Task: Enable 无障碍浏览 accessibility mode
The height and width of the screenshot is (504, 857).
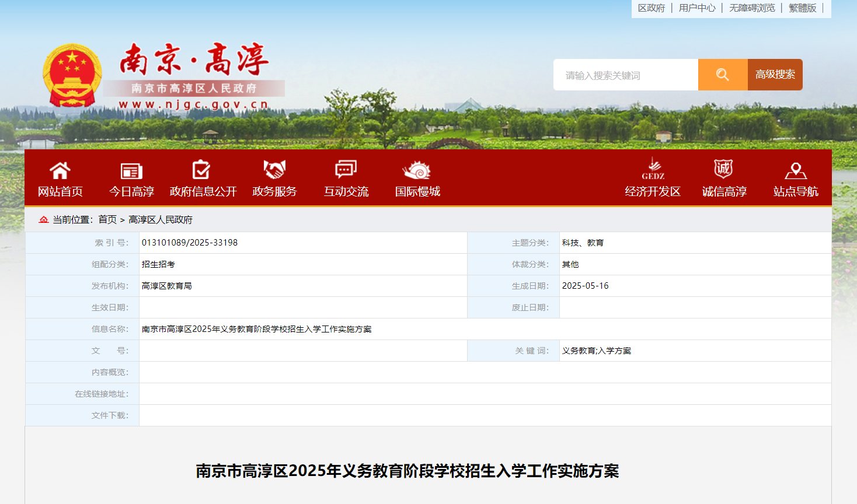Action: 752,8
